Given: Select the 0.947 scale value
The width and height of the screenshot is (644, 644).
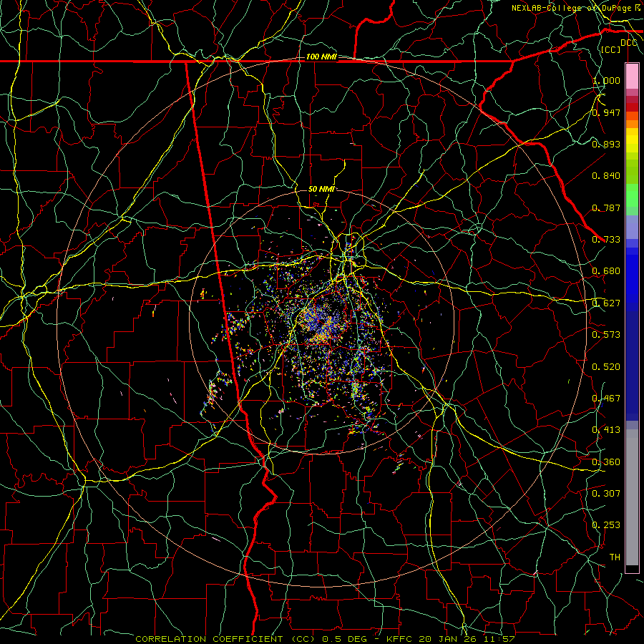Looking at the screenshot, I should [606, 112].
